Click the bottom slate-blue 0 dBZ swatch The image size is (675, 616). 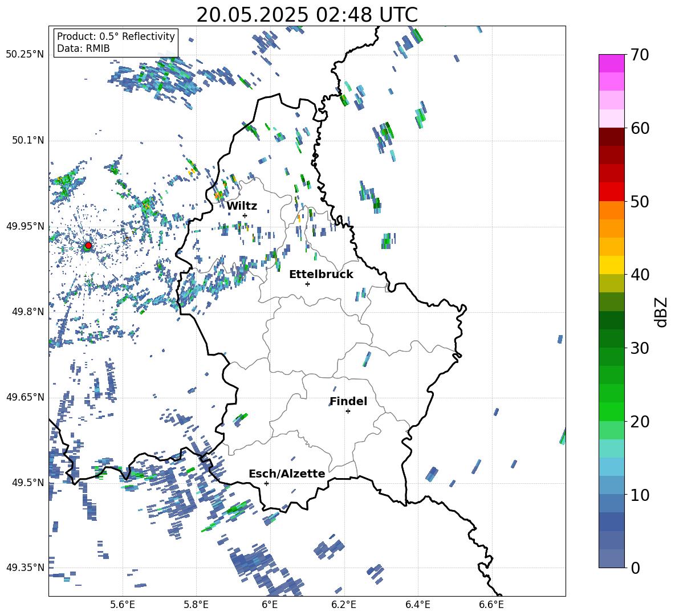(611, 558)
